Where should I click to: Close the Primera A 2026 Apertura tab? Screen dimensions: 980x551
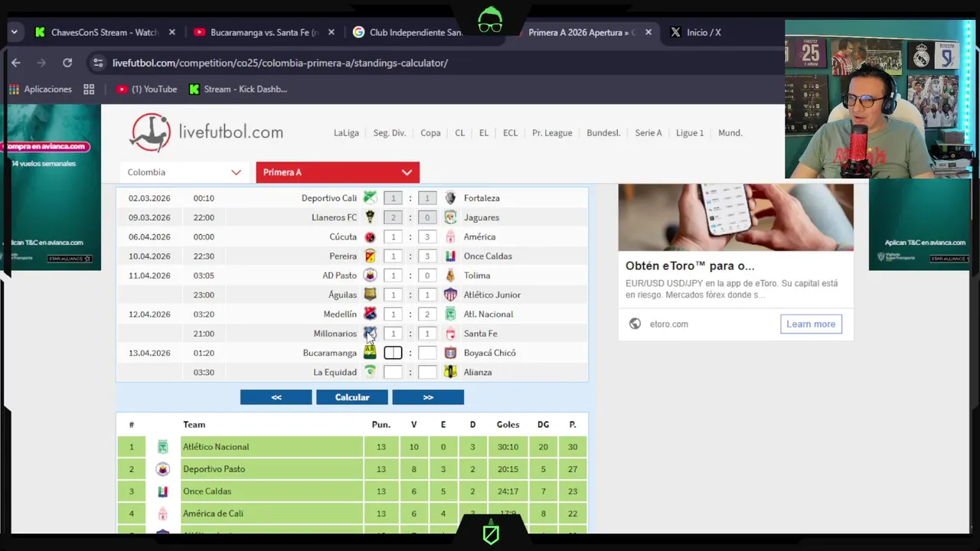tap(648, 32)
